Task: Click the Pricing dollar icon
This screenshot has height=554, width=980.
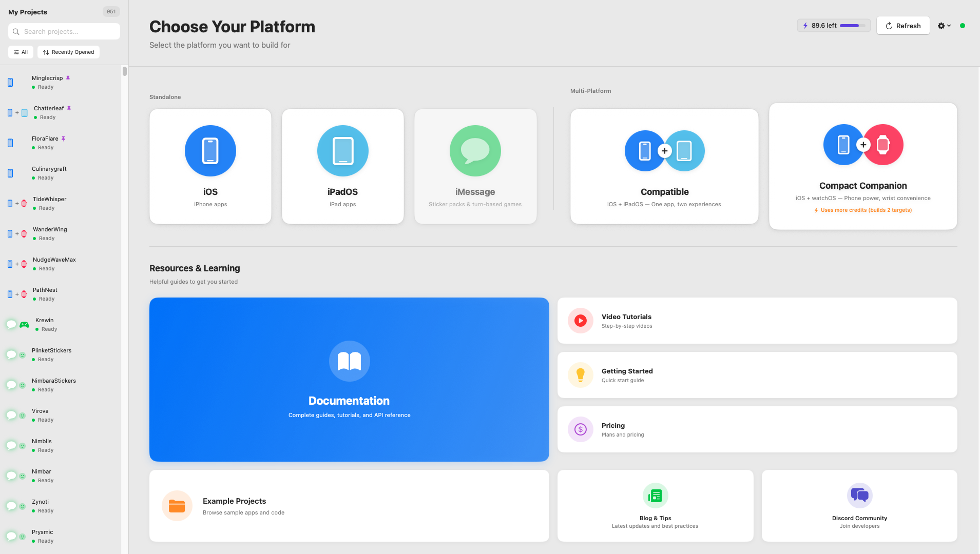Action: click(580, 429)
